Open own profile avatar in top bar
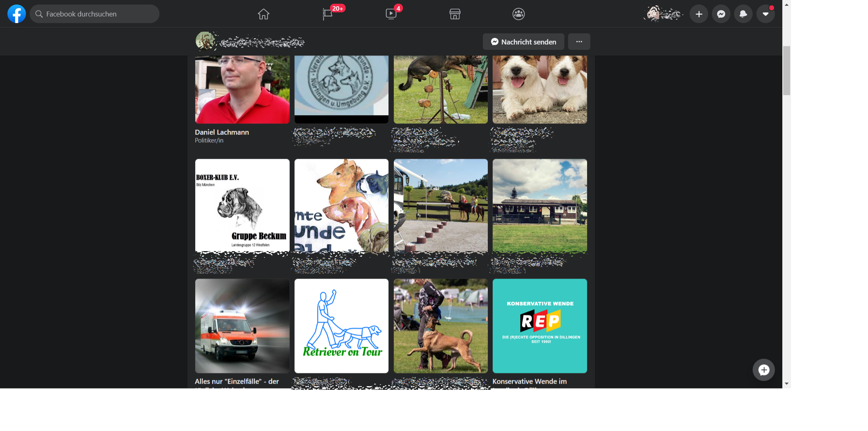The width and height of the screenshot is (868, 431). point(654,14)
